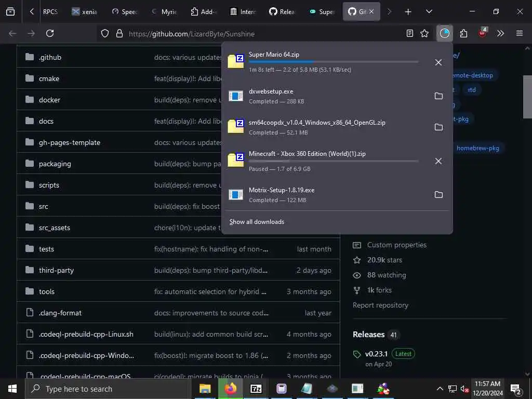The height and width of the screenshot is (399, 532).
Task: Show more toolbar tools chevron
Action: point(500,33)
